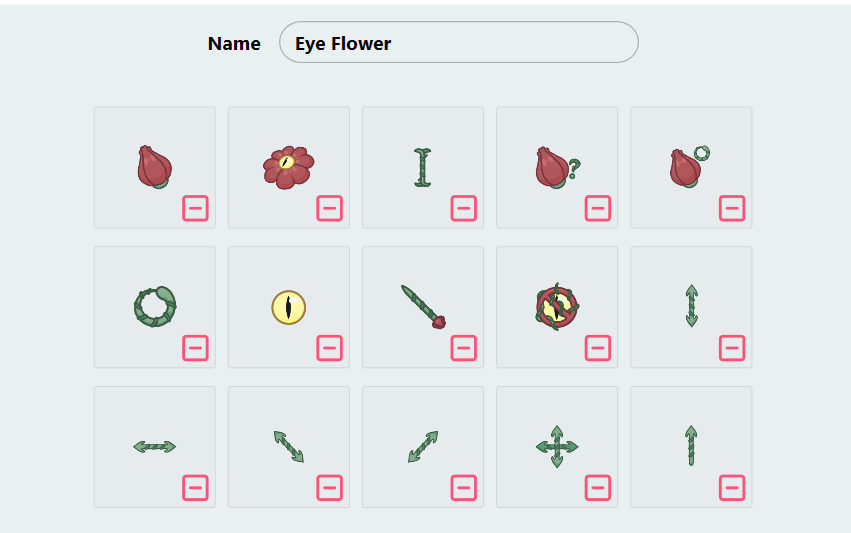This screenshot has height=533, width=851.
Task: Select the flower bud with question mark icon
Action: point(556,167)
